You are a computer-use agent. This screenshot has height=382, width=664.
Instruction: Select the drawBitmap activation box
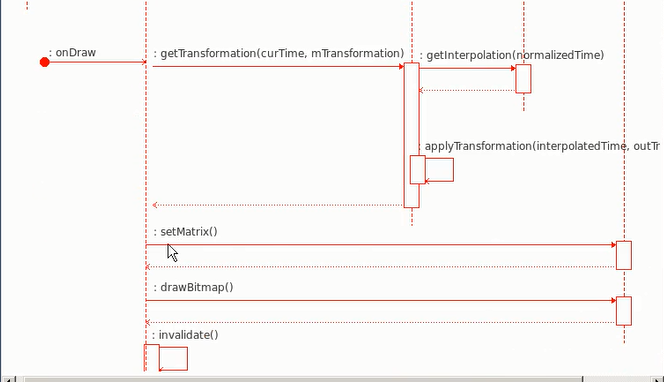pyautogui.click(x=624, y=311)
